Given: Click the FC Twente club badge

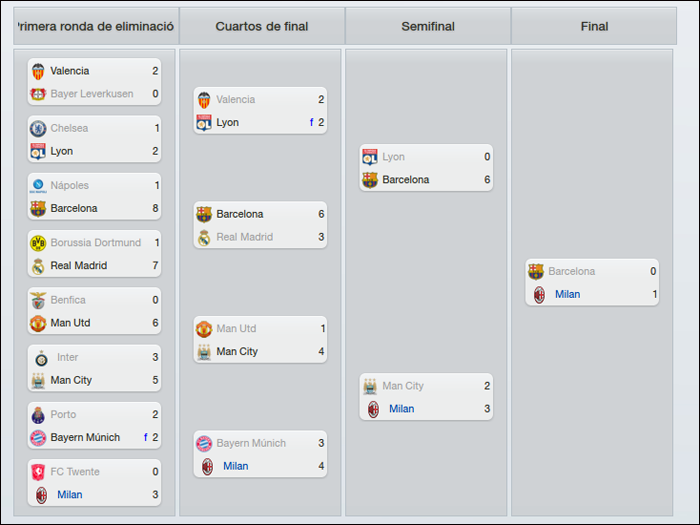Looking at the screenshot, I should [x=38, y=472].
